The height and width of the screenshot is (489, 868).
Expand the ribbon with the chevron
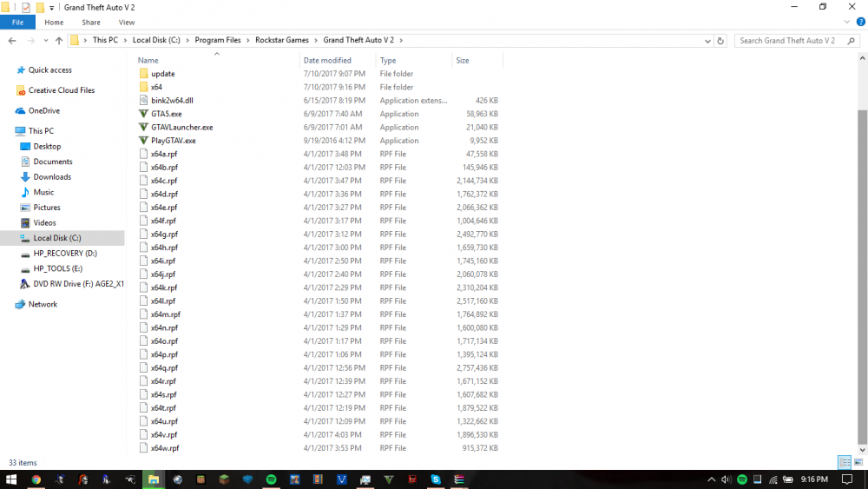(x=846, y=23)
